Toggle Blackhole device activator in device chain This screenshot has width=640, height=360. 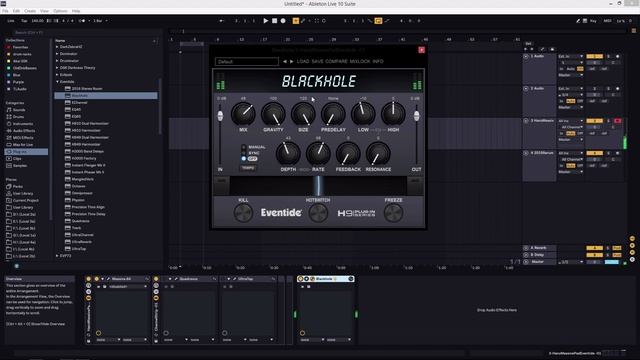pyautogui.click(x=300, y=279)
